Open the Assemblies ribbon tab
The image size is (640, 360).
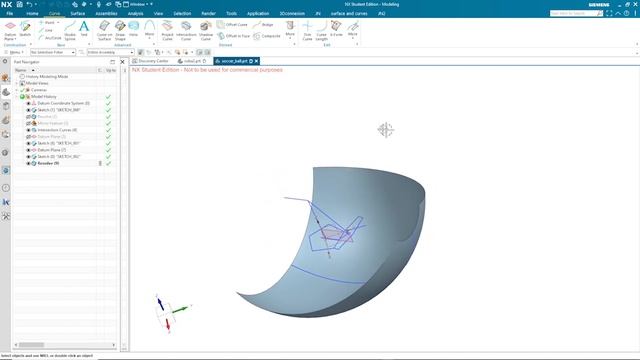[106, 13]
